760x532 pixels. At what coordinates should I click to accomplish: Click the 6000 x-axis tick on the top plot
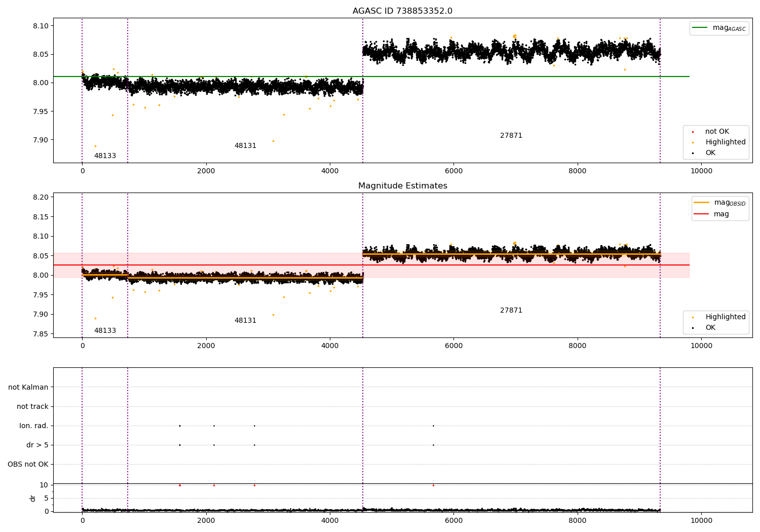coord(453,171)
